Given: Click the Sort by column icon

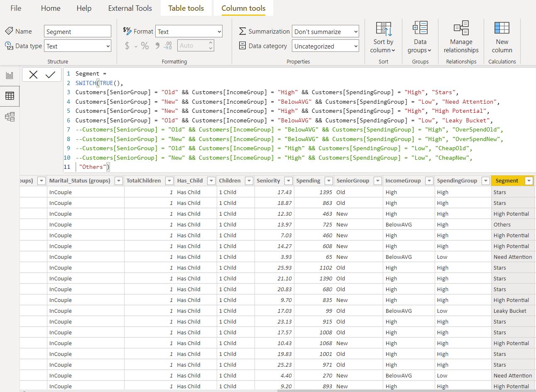Looking at the screenshot, I should [x=383, y=37].
